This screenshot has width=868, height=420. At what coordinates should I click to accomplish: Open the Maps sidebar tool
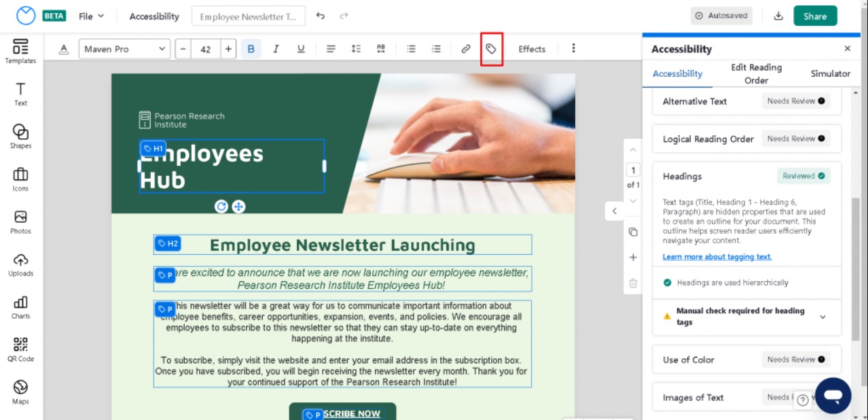[x=20, y=391]
